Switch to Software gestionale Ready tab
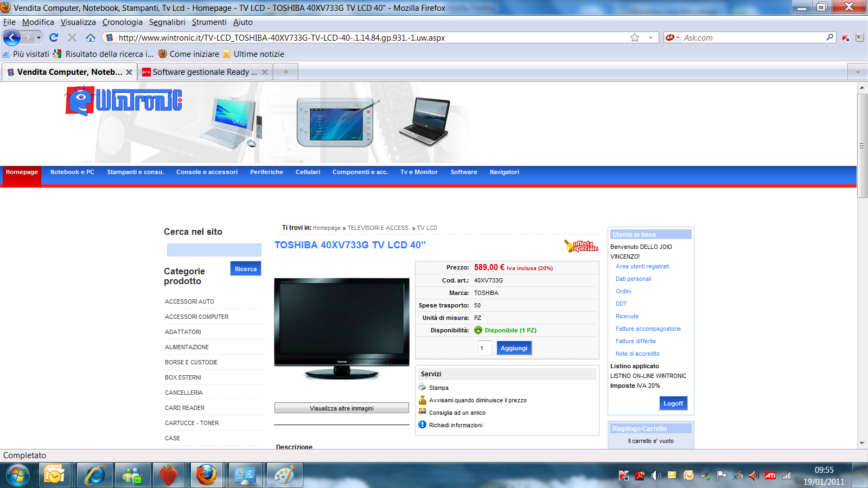Screen dimensions: 868x488 point(205,72)
